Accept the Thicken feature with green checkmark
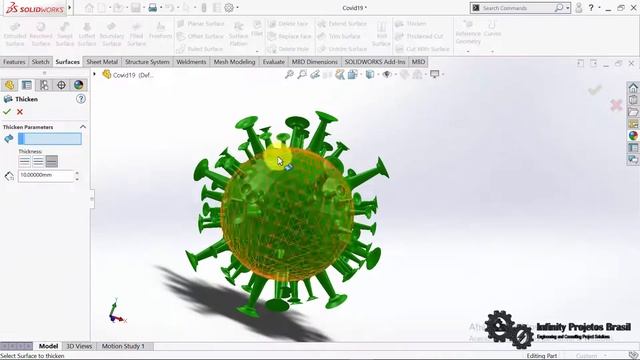Screen dimensions: 640x360 click(7, 111)
